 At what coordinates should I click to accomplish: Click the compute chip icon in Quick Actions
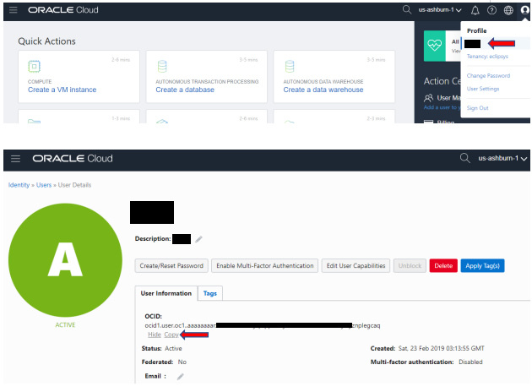tap(34, 66)
